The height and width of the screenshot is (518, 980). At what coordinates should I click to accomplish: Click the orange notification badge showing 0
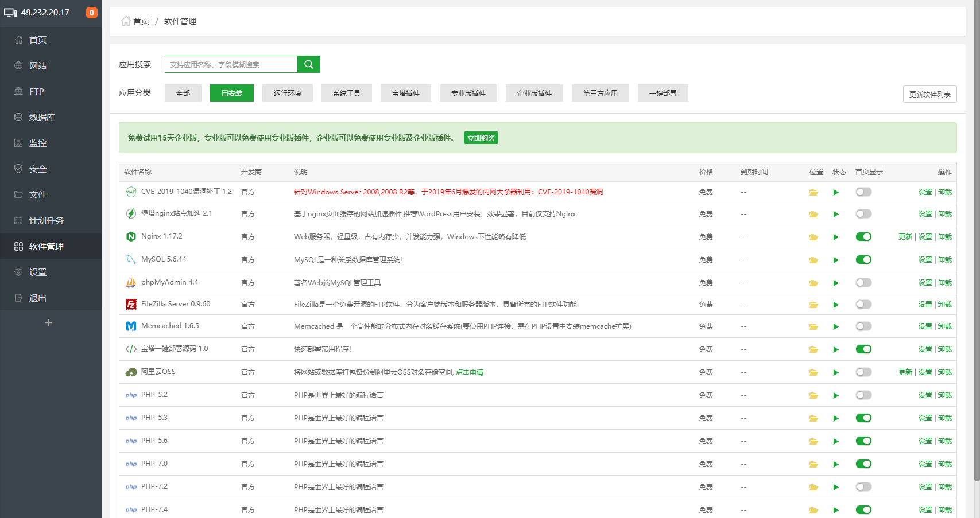point(92,13)
